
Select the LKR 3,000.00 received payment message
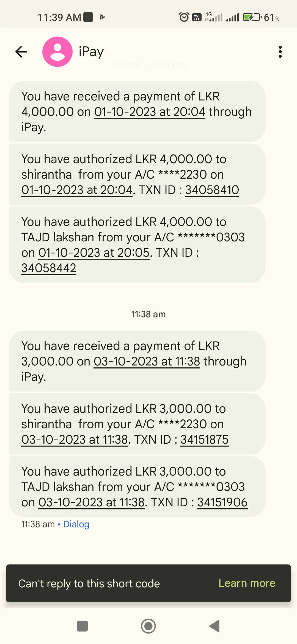coord(137,361)
